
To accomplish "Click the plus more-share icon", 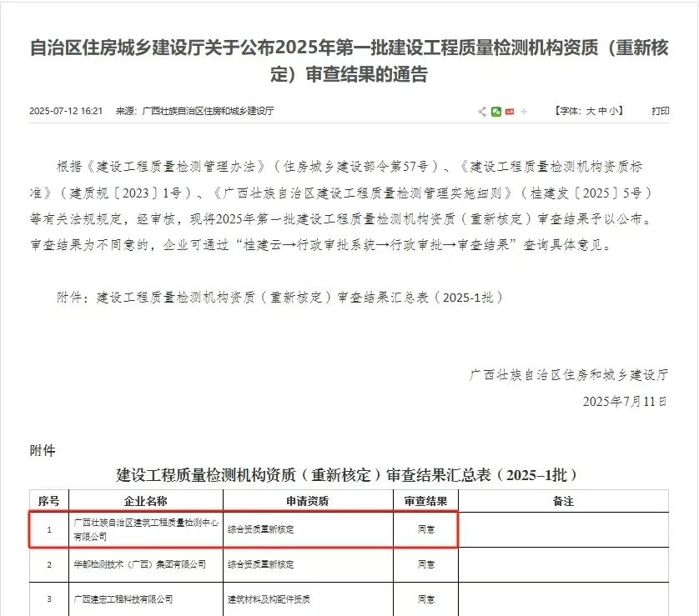I will point(524,112).
